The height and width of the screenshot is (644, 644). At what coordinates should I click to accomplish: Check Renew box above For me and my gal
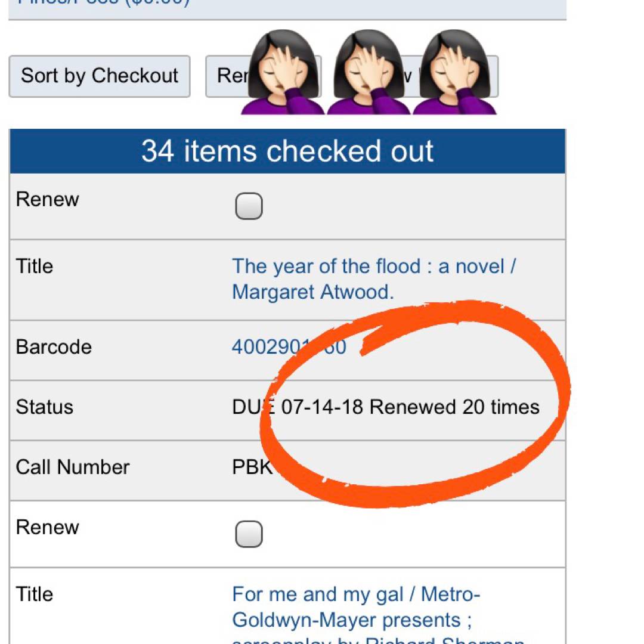249,534
